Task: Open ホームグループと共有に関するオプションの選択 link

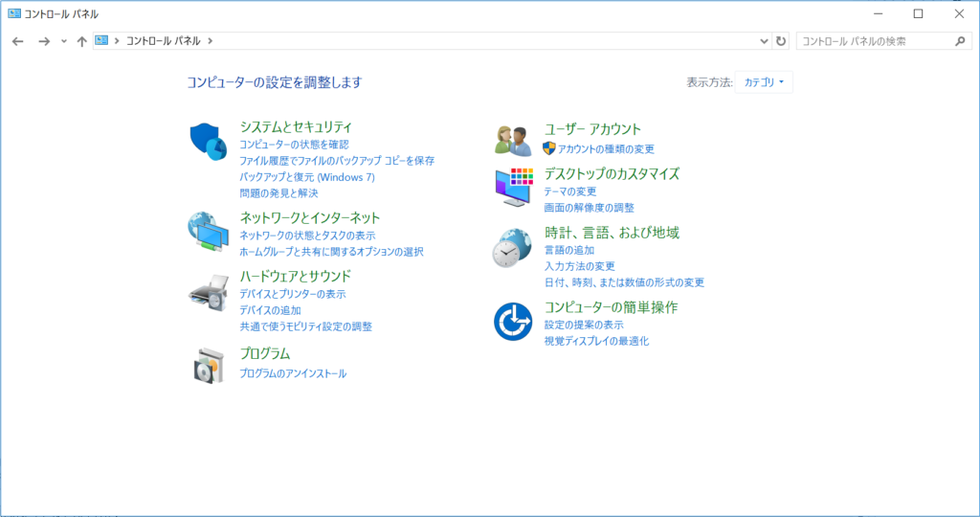Action: click(331, 252)
